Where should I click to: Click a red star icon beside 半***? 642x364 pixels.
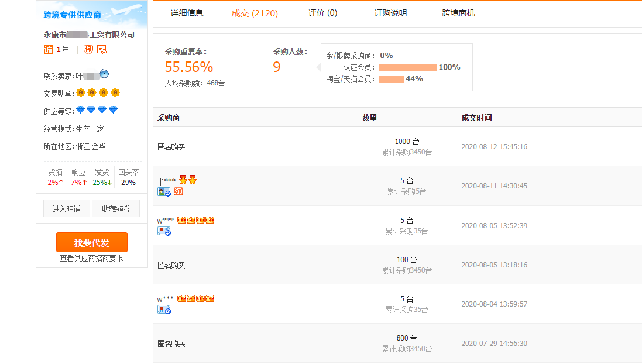point(184,180)
